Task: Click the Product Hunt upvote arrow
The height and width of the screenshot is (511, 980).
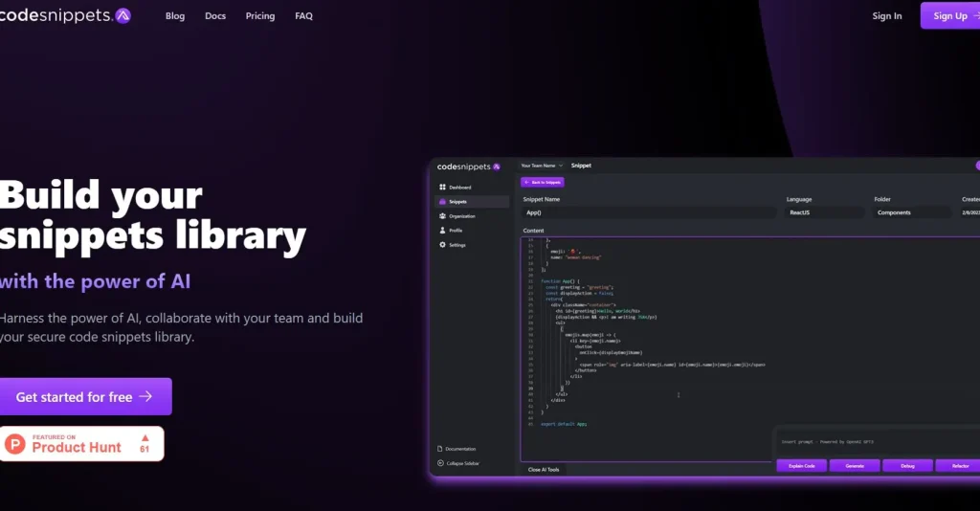Action: 145,438
